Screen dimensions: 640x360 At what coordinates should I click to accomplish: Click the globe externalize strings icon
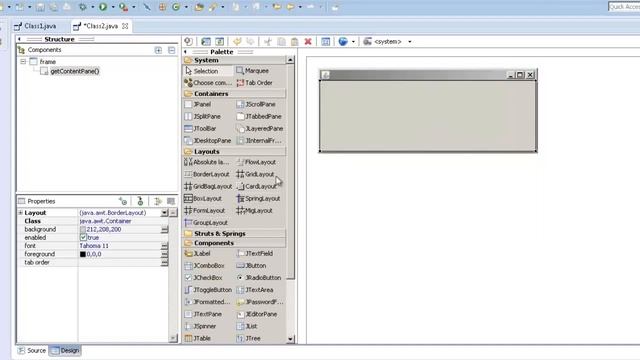pos(343,41)
